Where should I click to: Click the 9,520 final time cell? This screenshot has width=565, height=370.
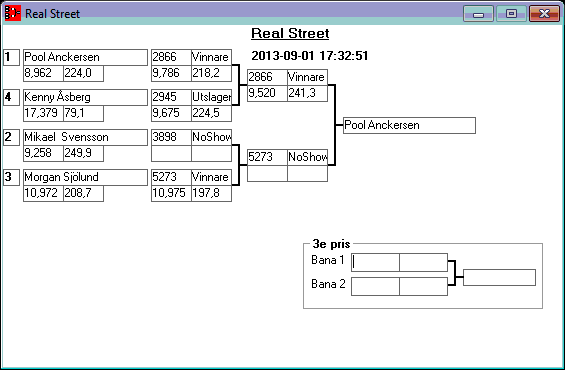coord(267,93)
